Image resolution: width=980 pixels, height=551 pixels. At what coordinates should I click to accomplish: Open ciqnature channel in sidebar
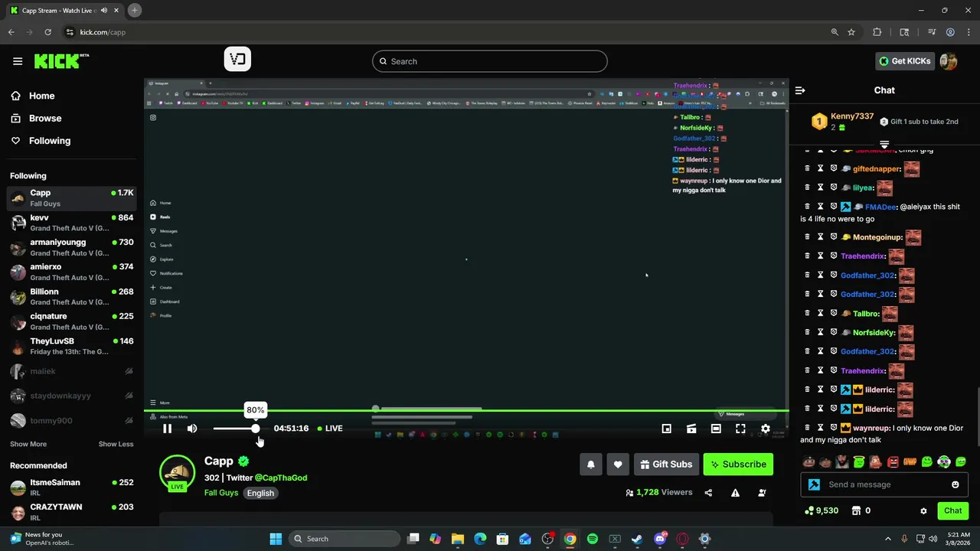72,321
